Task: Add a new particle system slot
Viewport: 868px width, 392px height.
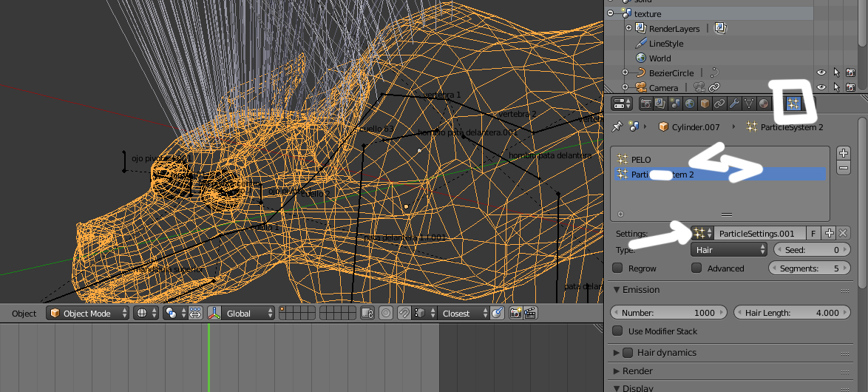Action: pos(843,153)
